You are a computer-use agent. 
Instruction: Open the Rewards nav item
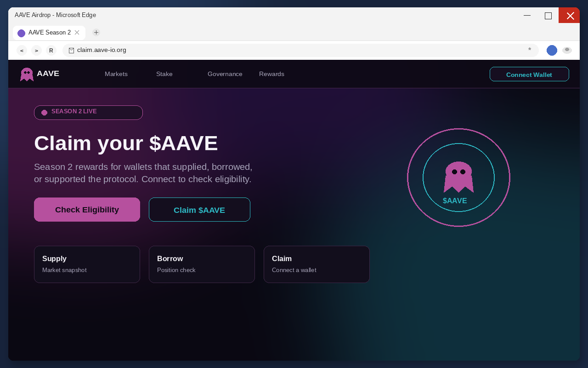[271, 74]
